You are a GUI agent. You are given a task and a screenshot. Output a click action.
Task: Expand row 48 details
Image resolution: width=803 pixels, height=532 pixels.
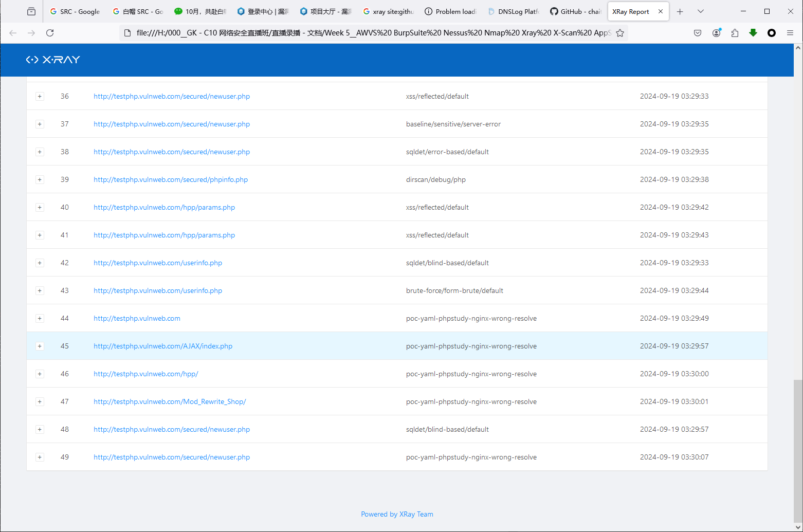point(40,429)
